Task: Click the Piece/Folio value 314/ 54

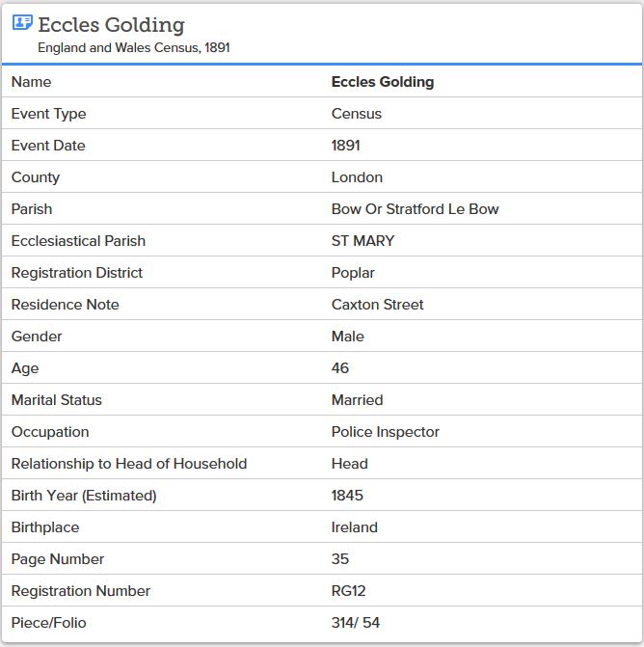Action: click(x=356, y=623)
